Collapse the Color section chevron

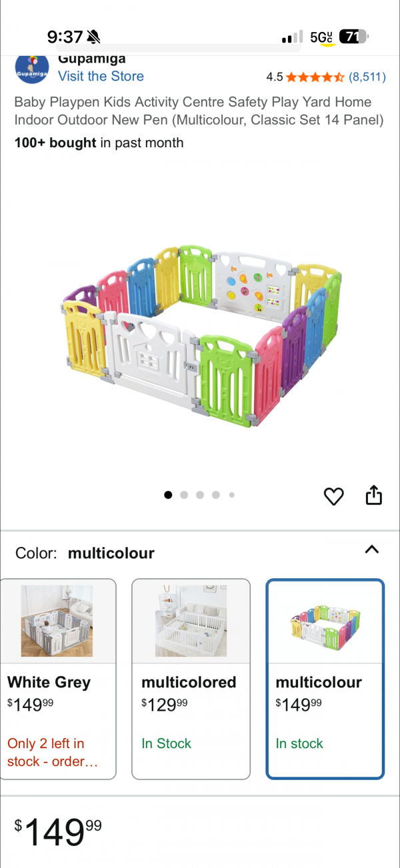click(x=372, y=550)
